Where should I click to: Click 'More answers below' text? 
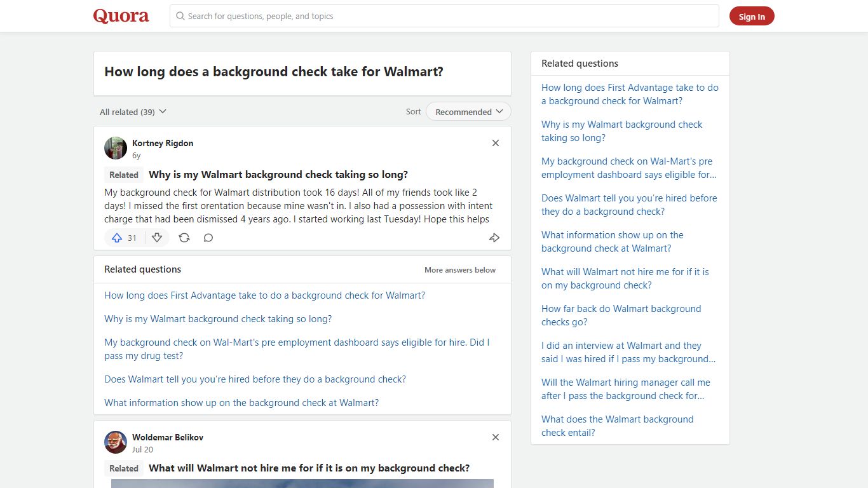click(460, 270)
